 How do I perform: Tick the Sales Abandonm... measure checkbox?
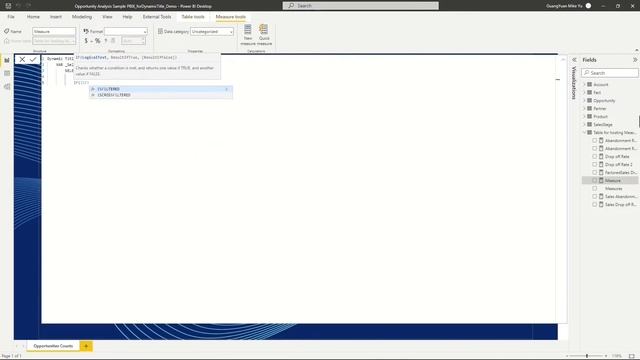[x=594, y=196]
